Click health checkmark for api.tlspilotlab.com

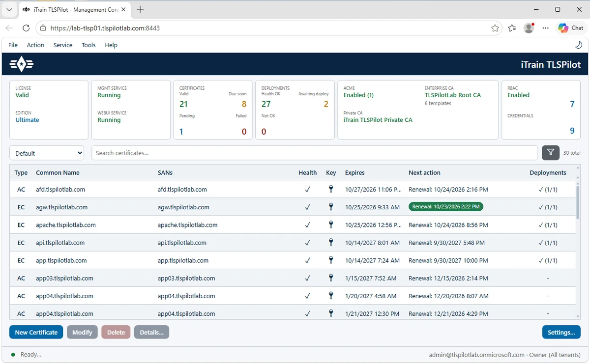pyautogui.click(x=307, y=242)
